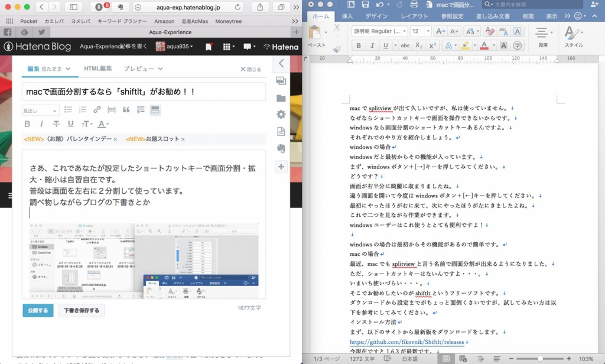Open the ShiftIt GitHub releases link in Word

pyautogui.click(x=406, y=342)
